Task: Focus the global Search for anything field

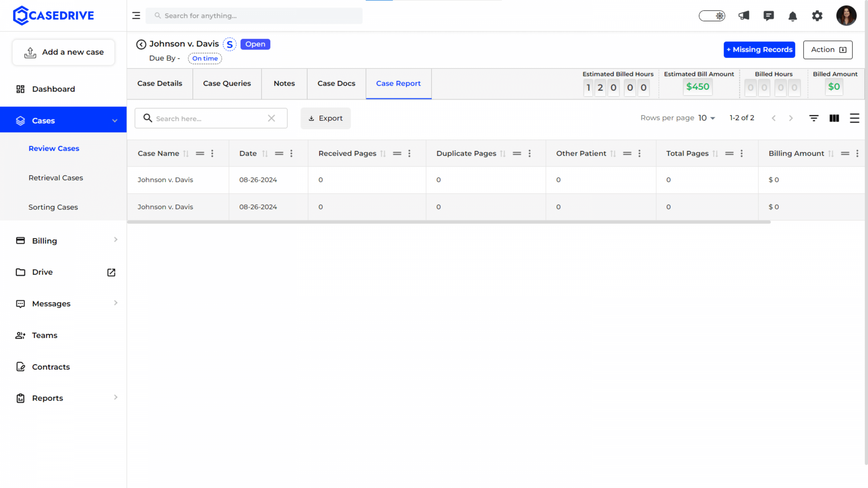Action: (254, 15)
